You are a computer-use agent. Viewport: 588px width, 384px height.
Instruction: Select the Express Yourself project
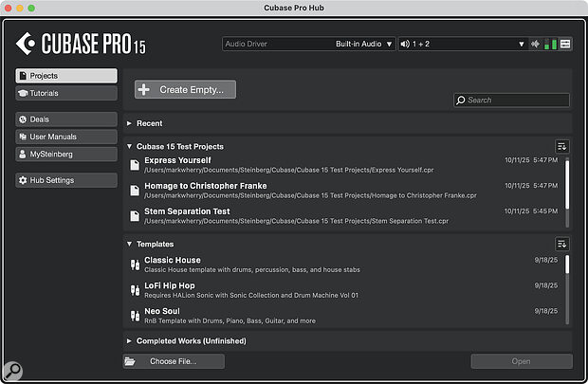tap(344, 165)
